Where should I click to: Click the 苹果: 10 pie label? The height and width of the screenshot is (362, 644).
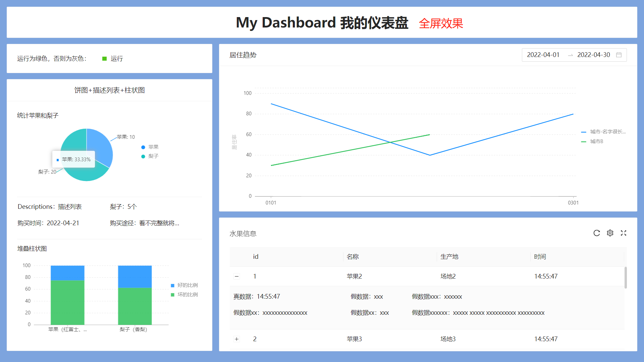(126, 137)
